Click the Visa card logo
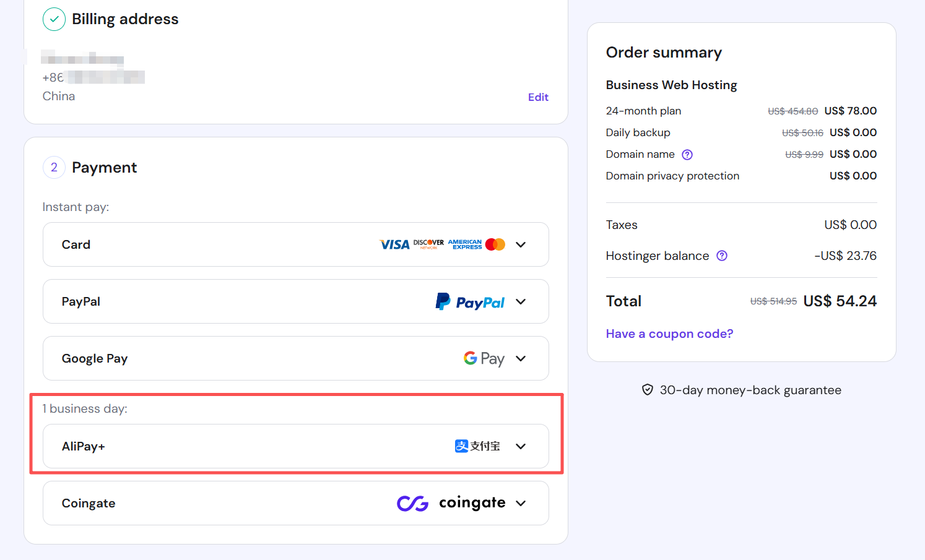 [394, 245]
